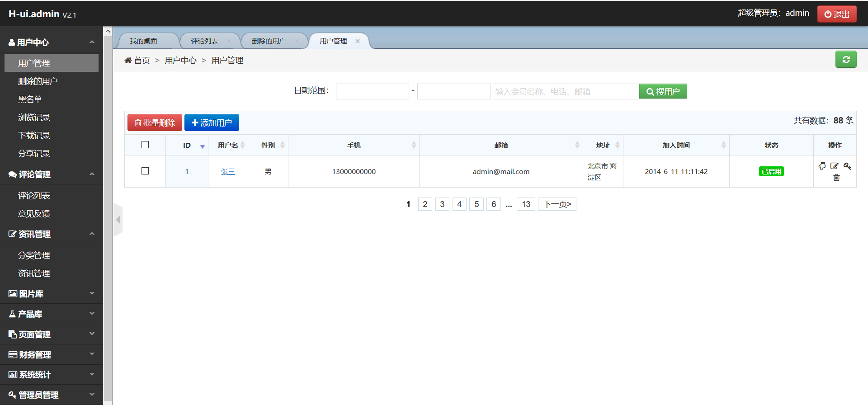The image size is (868, 405).
Task: Sort by 邮箱 column arrows
Action: pos(577,145)
